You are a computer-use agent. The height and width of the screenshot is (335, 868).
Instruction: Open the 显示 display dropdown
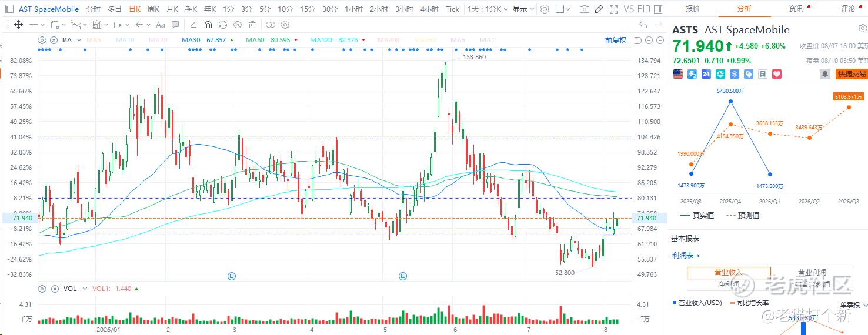click(x=523, y=9)
